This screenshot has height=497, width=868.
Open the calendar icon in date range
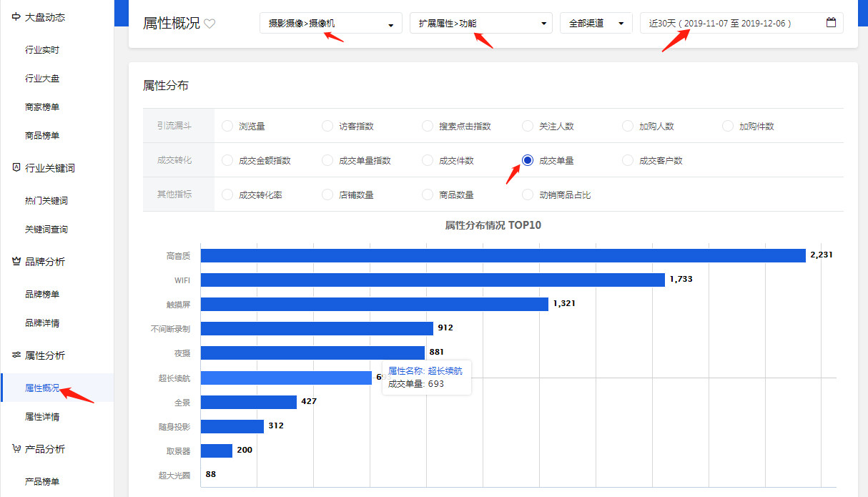831,23
